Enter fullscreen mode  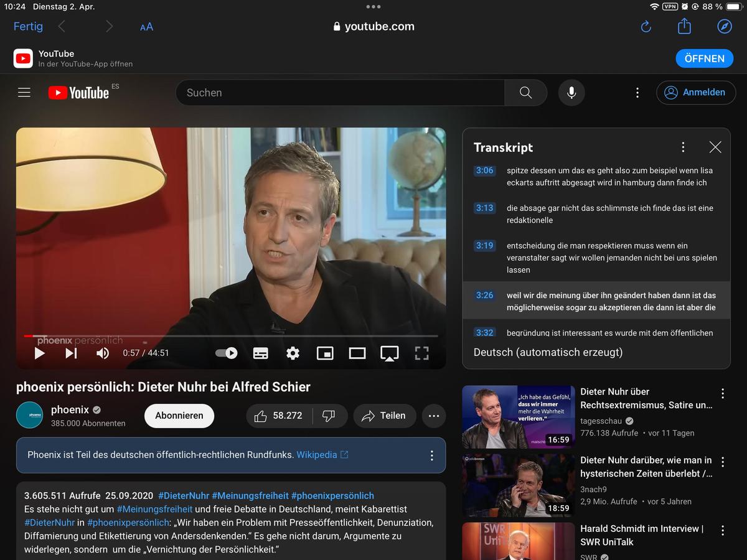[422, 353]
